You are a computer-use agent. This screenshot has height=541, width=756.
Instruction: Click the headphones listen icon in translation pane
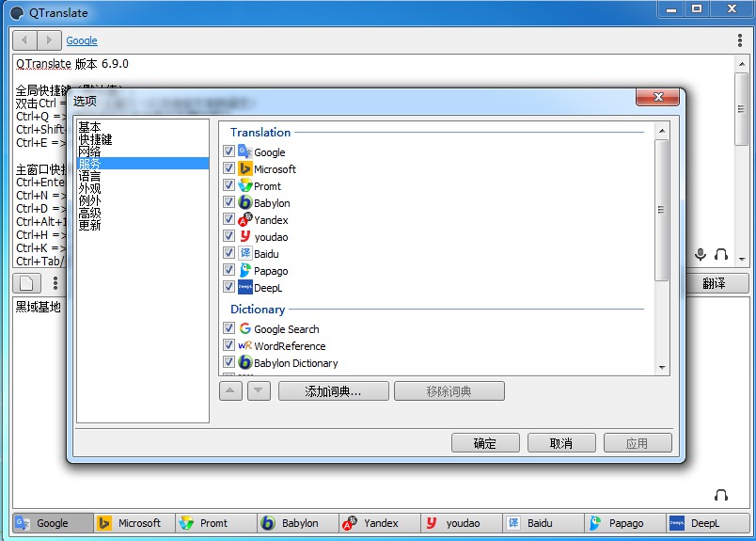[721, 495]
